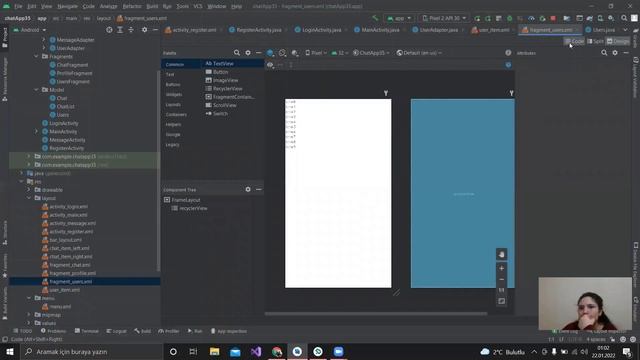Activate the pan hand tool on canvas
Image resolution: width=640 pixels, height=360 pixels.
502,254
